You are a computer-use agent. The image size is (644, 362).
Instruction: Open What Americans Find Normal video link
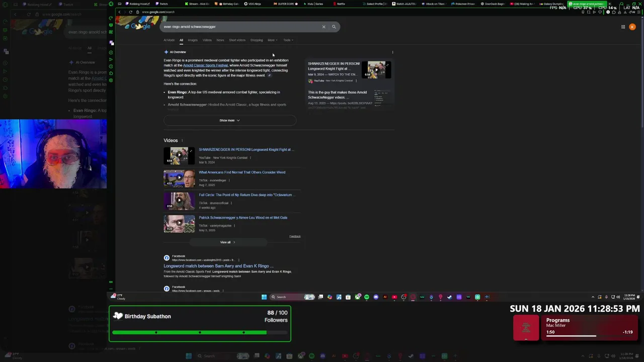242,172
